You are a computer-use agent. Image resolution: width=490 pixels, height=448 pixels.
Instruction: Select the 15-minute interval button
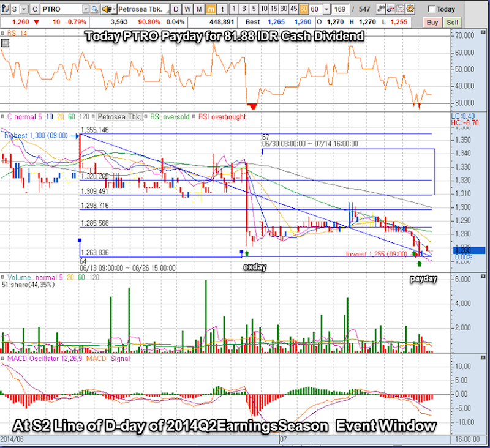(274, 9)
